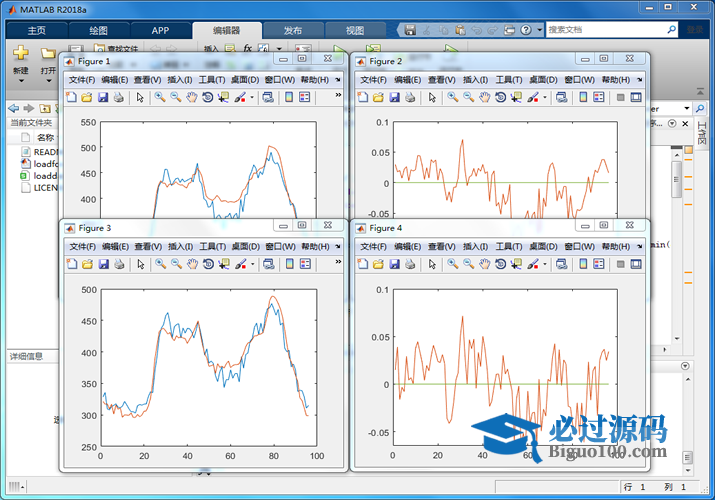Select Data Cursor tool in Figure 4
The width and height of the screenshot is (715, 500).
coord(516,263)
